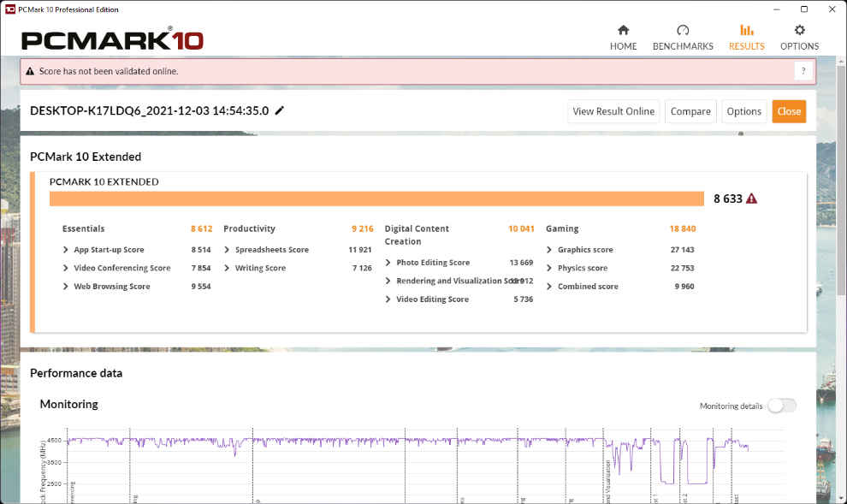This screenshot has height=504, width=847.
Task: Click the Productivity score 9 216
Action: point(363,228)
